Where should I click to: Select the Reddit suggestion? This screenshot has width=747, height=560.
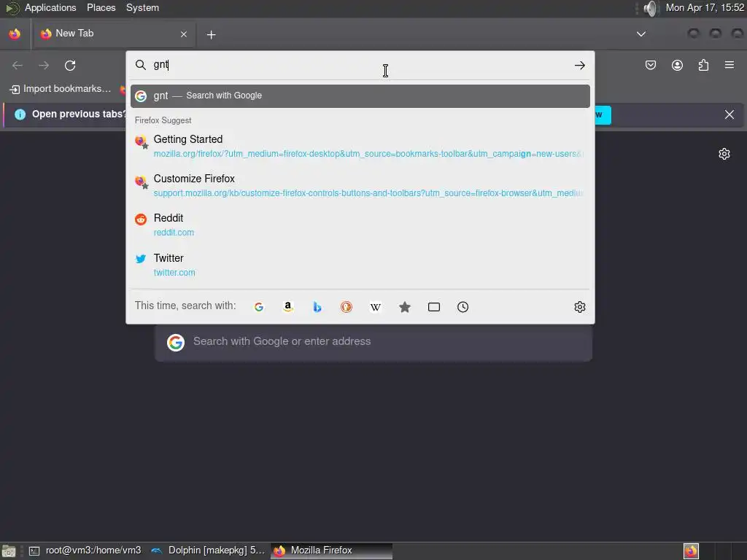pos(360,225)
